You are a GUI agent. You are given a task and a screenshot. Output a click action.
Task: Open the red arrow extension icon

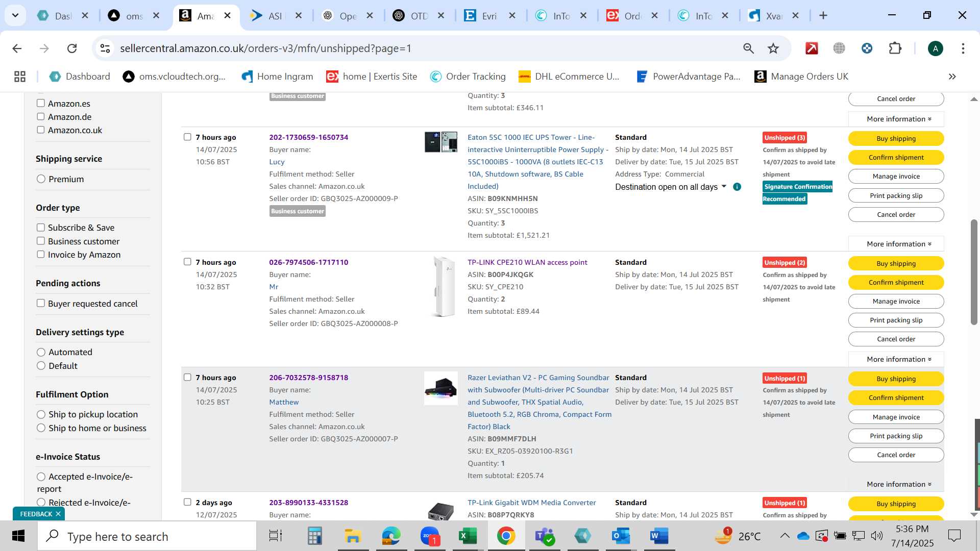(x=812, y=48)
